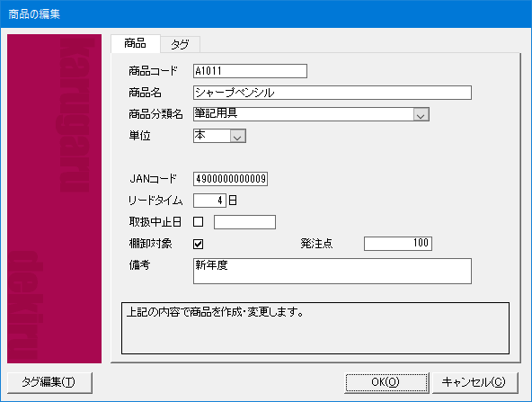Screen dimensions: 532x402
Task: Uncheck the 棚卸対象 checkbox
Action: coord(198,244)
